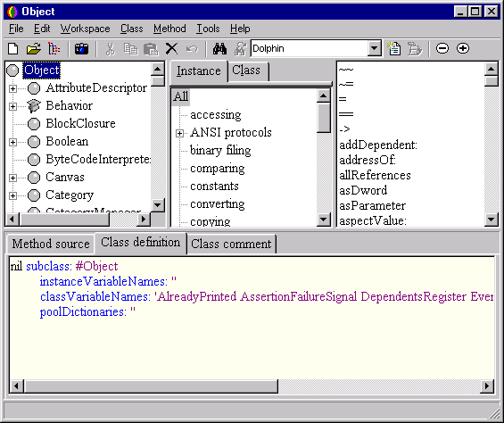Click the new method icon beside Dolphin box
Screen dimensions: 504x423
tap(394, 48)
